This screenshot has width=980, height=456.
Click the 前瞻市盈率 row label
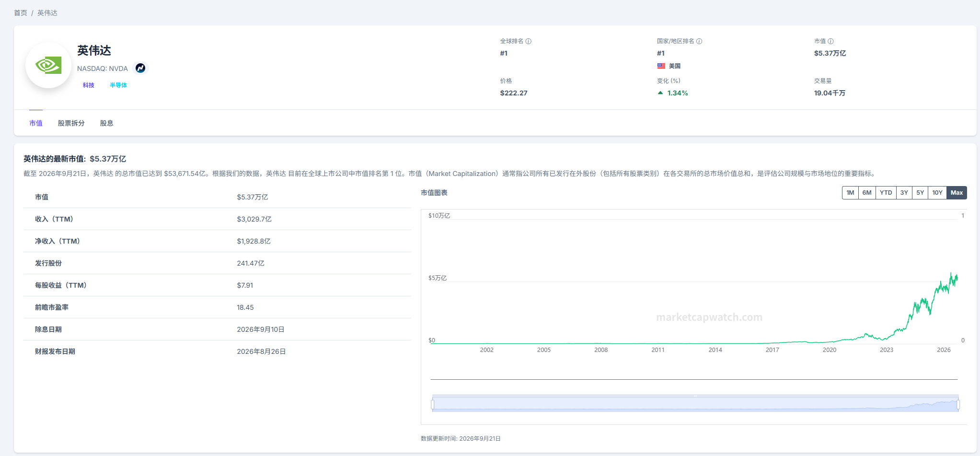coord(51,307)
